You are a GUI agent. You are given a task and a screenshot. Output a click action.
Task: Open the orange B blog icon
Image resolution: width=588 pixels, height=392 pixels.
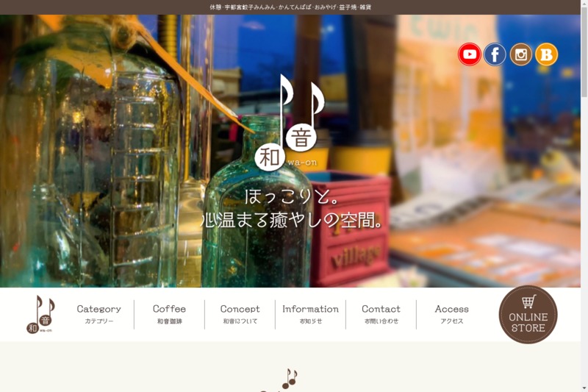coord(546,54)
